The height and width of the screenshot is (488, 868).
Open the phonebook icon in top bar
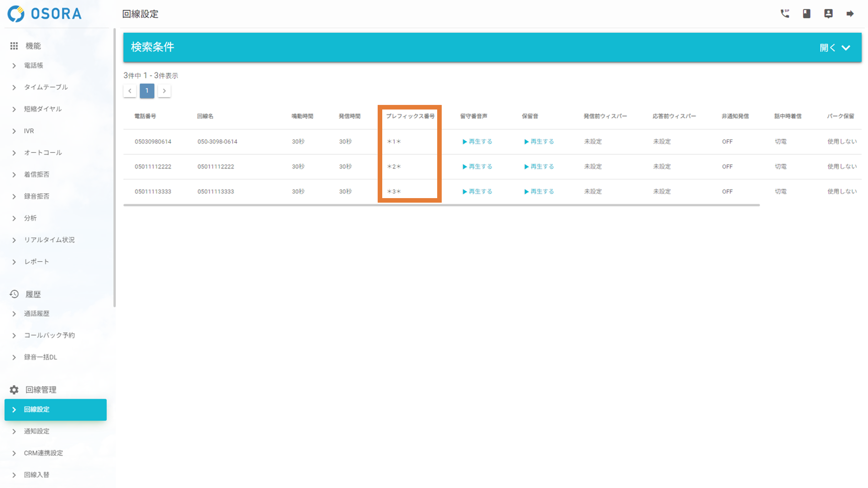coord(806,14)
